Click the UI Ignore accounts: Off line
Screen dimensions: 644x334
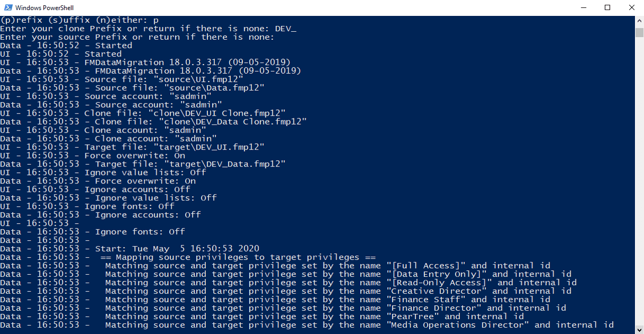click(x=95, y=189)
